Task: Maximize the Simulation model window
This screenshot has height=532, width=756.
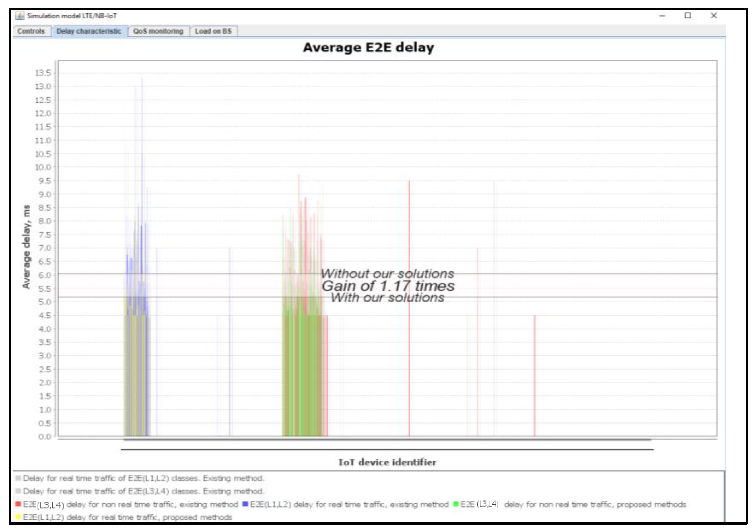Action: (x=688, y=15)
